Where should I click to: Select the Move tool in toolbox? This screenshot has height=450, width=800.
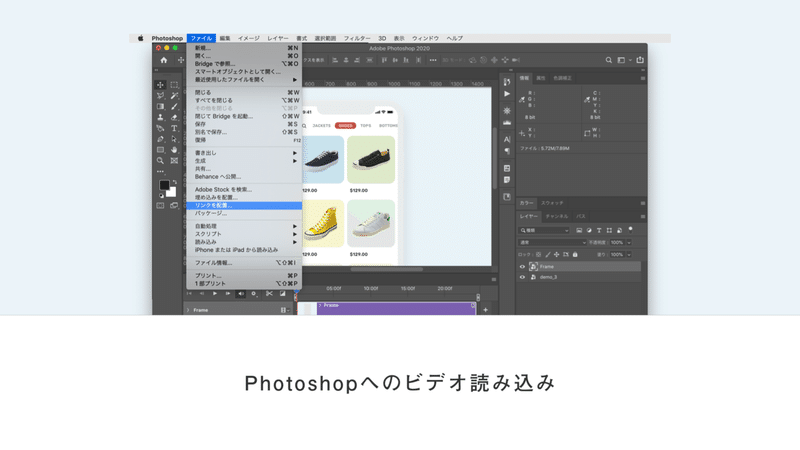161,85
